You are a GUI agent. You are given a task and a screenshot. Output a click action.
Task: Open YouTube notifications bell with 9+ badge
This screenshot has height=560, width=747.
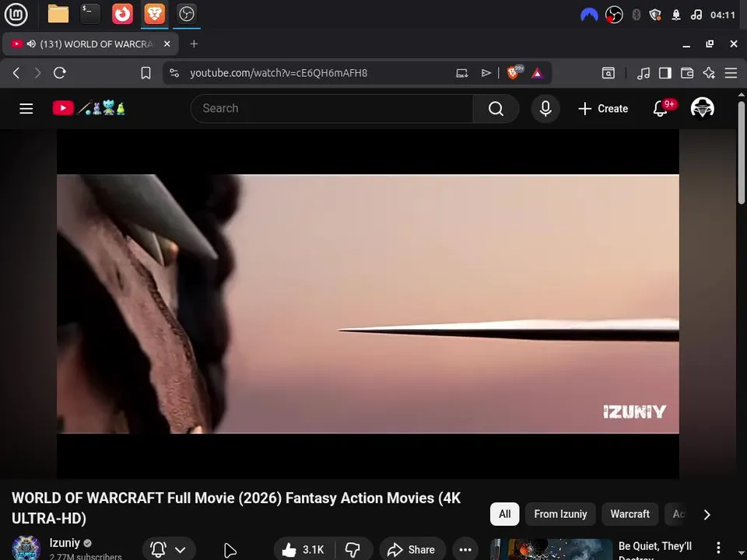point(664,109)
